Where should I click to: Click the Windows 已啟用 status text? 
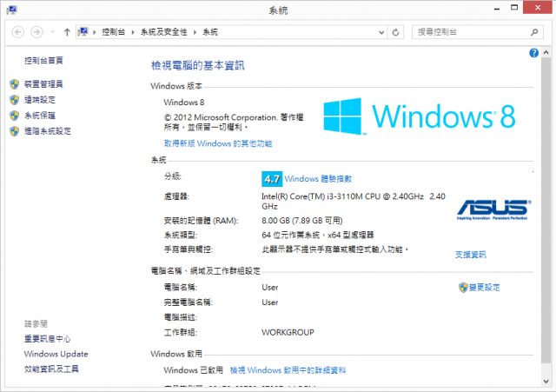(x=193, y=370)
